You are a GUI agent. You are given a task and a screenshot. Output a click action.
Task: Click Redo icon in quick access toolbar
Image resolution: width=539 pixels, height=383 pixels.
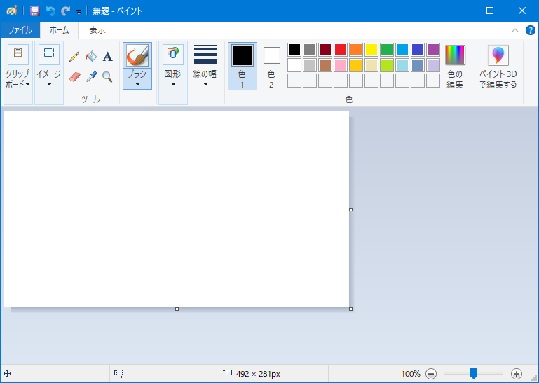(65, 11)
